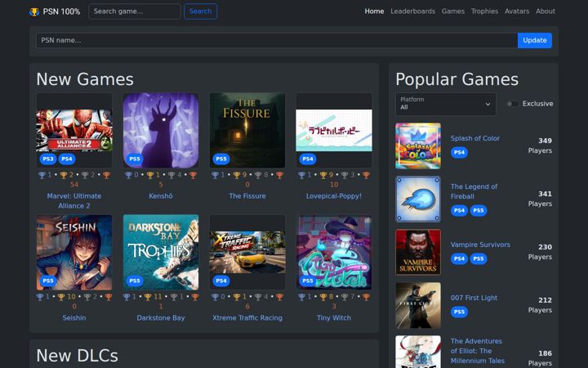588x368 pixels.
Task: Click the silver trophy icon for Kenshō
Action: coord(171,175)
